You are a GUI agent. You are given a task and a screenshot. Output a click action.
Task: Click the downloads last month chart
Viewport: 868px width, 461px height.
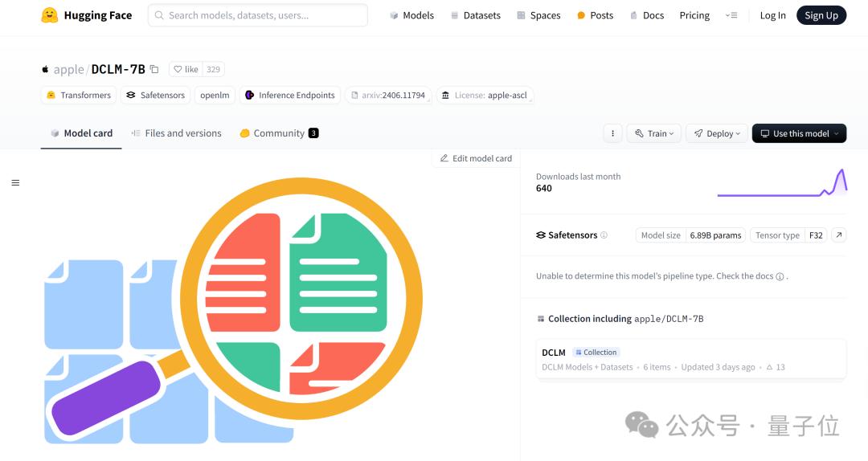(782, 183)
